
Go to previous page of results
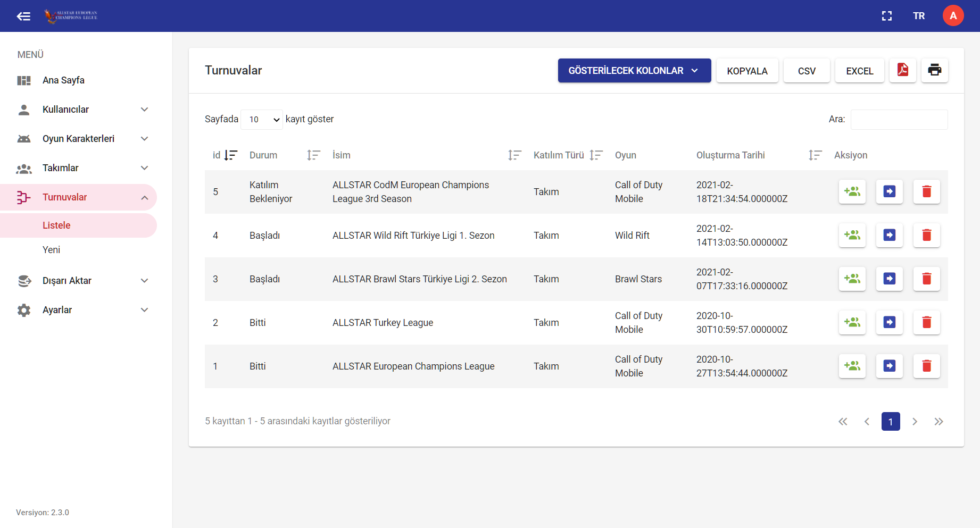[867, 422]
